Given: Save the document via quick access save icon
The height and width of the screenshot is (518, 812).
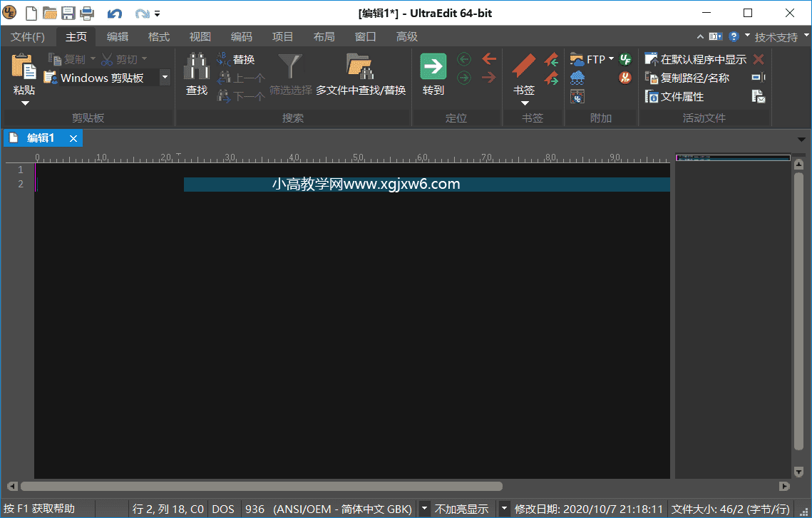Looking at the screenshot, I should point(68,12).
